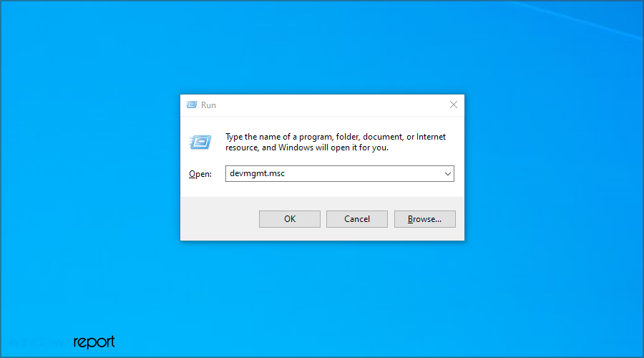This screenshot has height=358, width=644.
Task: Click the 'Run' title text
Action: (x=208, y=105)
